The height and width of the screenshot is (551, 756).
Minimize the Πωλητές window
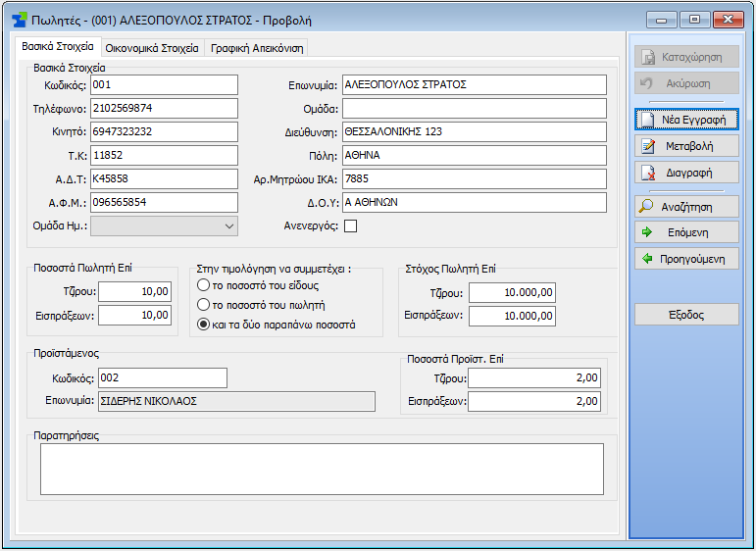[x=662, y=20]
